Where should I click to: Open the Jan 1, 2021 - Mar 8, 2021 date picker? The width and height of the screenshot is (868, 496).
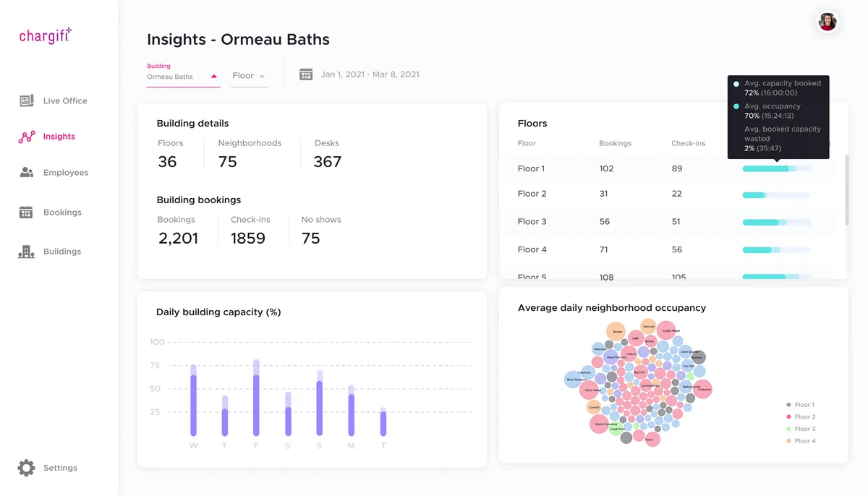coord(370,74)
